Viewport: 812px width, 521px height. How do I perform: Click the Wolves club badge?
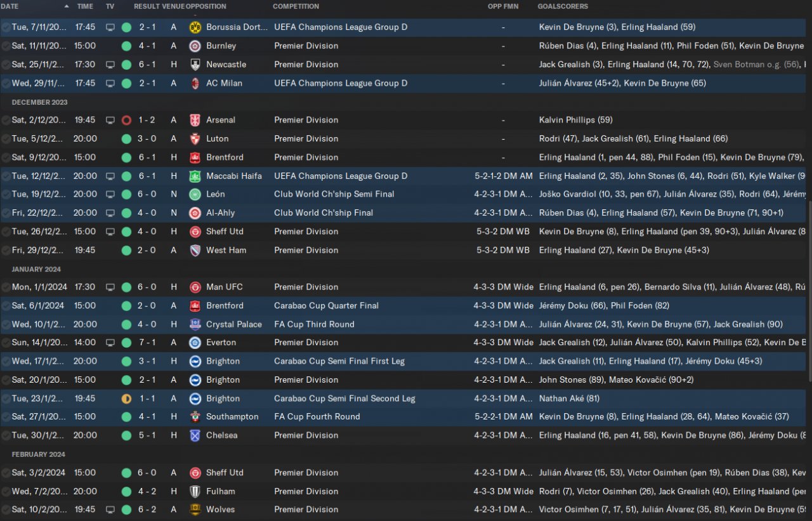(195, 510)
